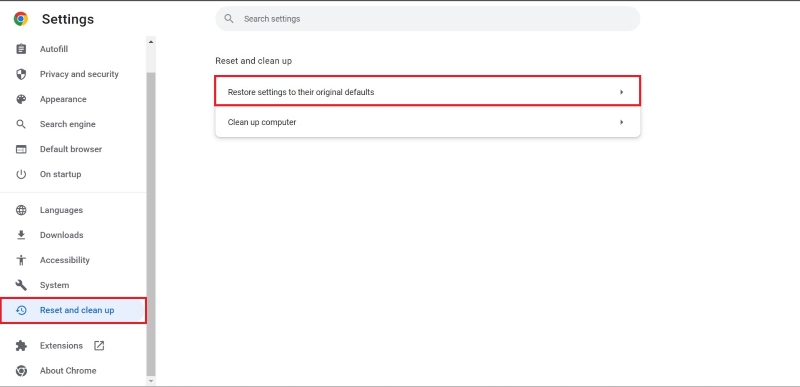Click the Search engine magnifier icon
Image resolution: width=800 pixels, height=387 pixels.
pos(21,124)
